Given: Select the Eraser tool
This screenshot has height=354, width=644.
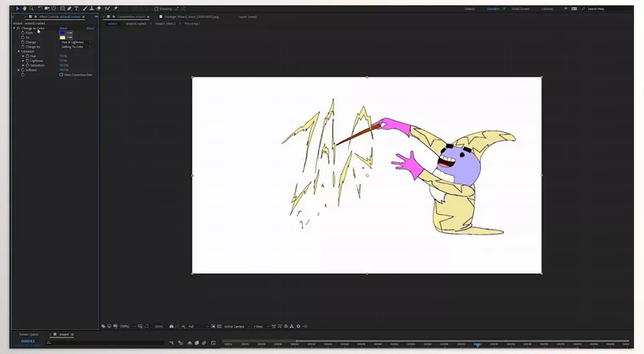Looking at the screenshot, I should 99,9.
